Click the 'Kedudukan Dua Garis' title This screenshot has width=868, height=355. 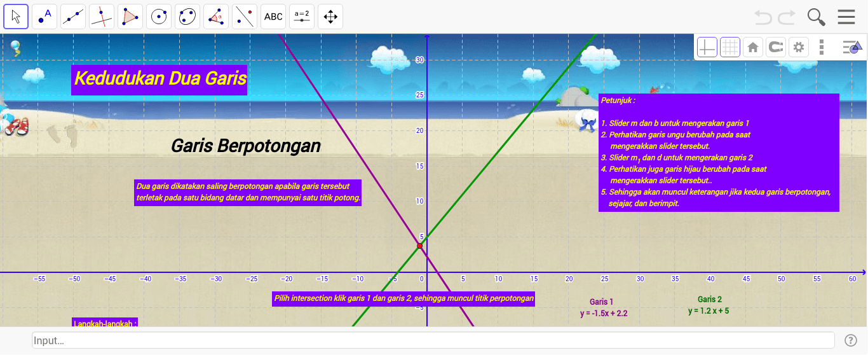click(x=160, y=79)
